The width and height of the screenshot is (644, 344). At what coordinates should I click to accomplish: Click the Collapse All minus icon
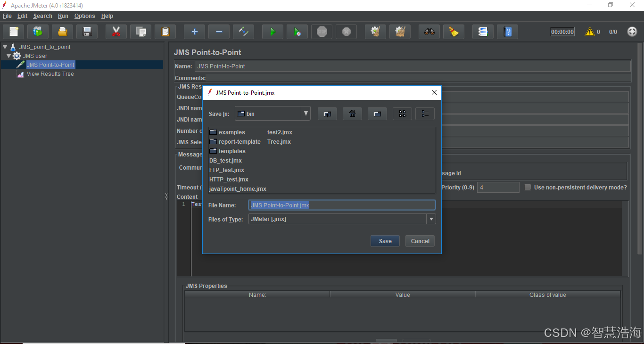pyautogui.click(x=219, y=32)
